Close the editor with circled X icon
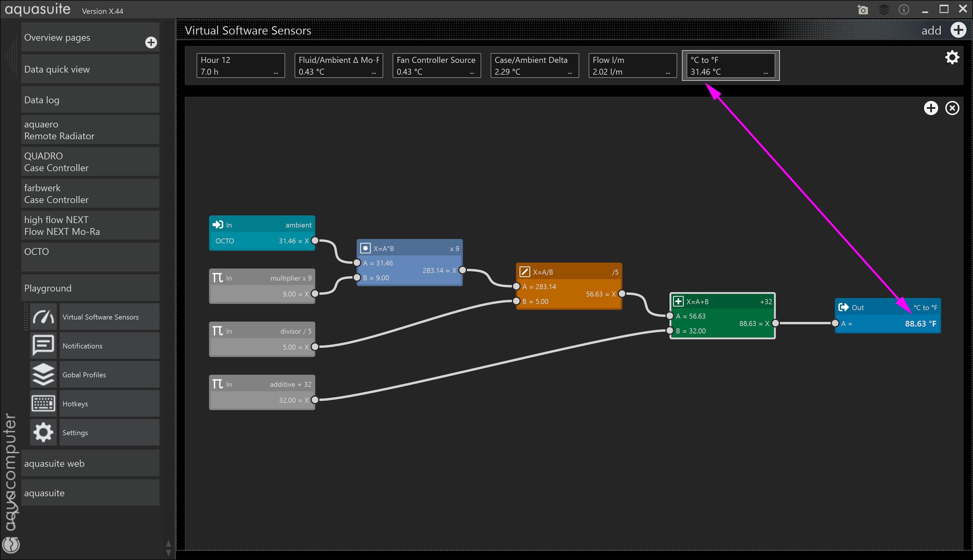The width and height of the screenshot is (973, 560). tap(952, 108)
